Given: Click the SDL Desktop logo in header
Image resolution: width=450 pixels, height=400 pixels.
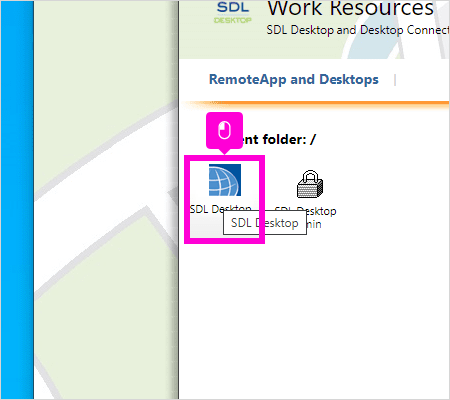Looking at the screenshot, I should 233,12.
